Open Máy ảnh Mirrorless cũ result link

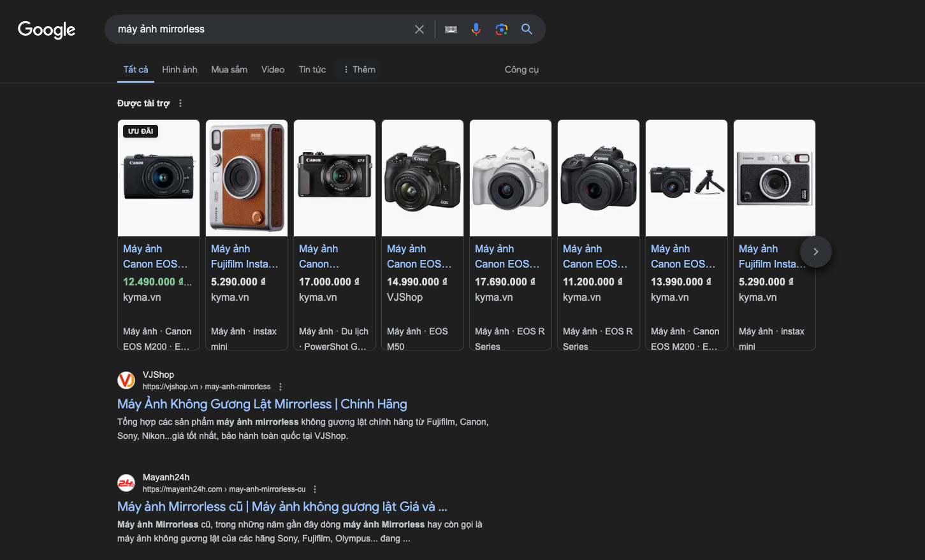282,506
